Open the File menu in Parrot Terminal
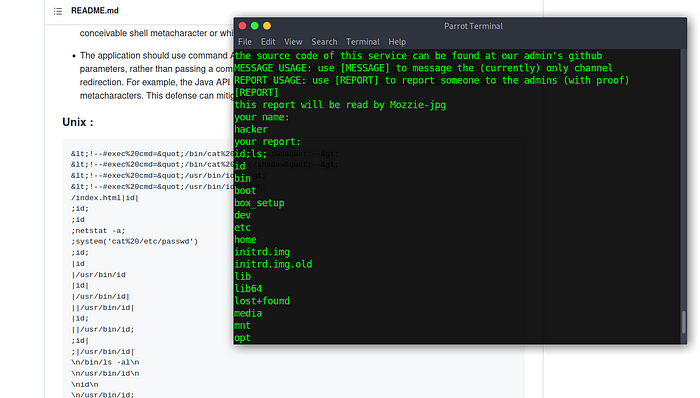The width and height of the screenshot is (700, 398). point(245,41)
